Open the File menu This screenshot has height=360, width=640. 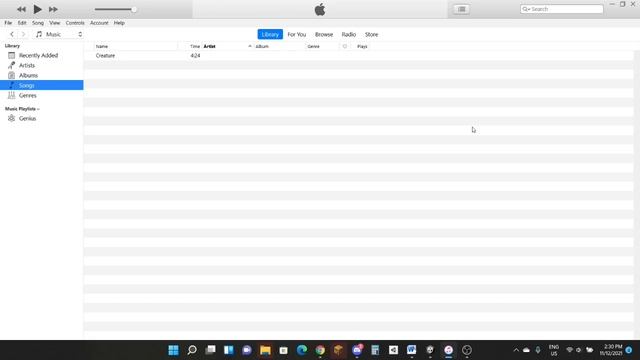8,23
